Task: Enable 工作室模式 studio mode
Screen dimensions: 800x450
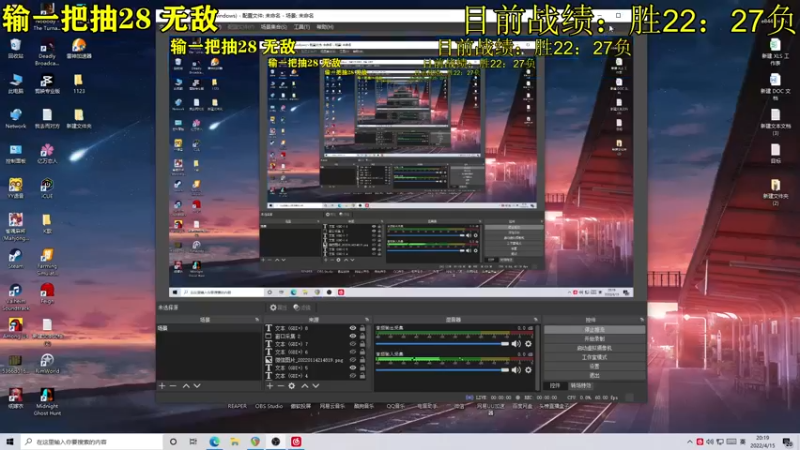Action: 594,357
